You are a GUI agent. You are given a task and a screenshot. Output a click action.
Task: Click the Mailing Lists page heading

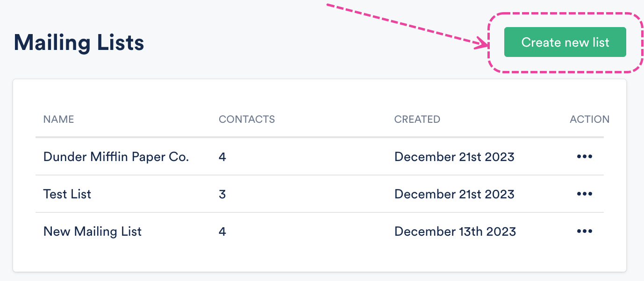[79, 43]
